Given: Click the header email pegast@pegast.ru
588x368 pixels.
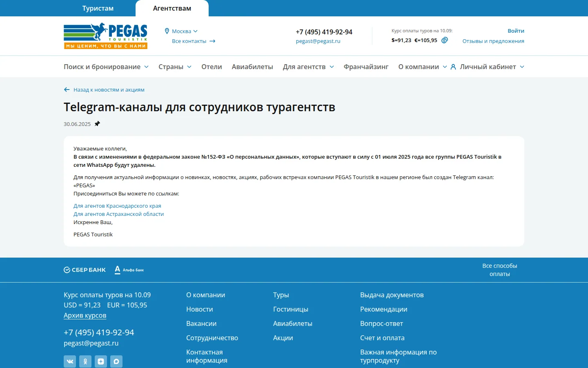Looking at the screenshot, I should (x=318, y=41).
